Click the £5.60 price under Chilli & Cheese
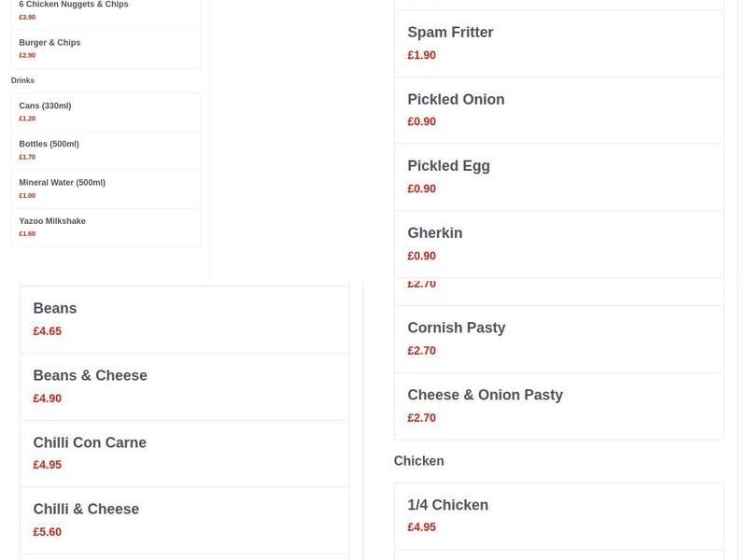Image resolution: width=747 pixels, height=560 pixels. (x=48, y=532)
